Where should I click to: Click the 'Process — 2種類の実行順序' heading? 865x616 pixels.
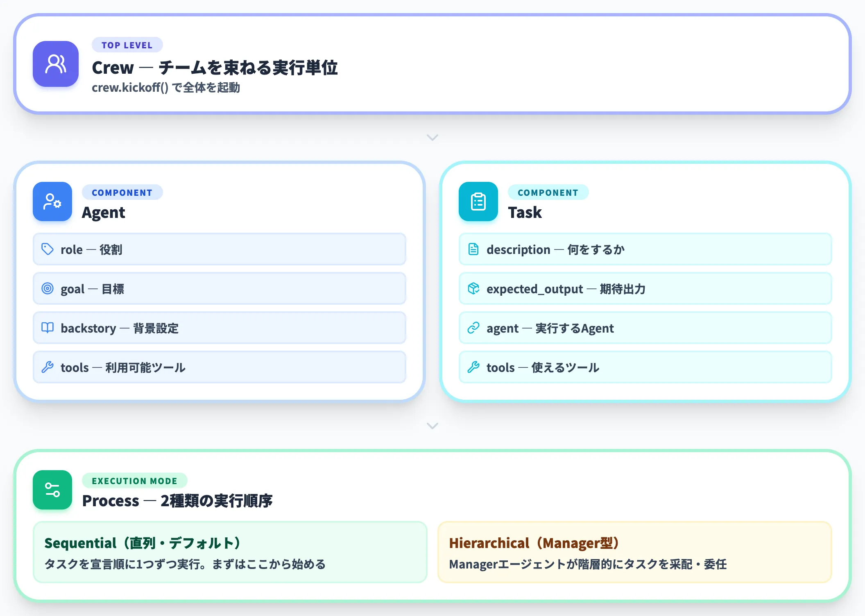(x=177, y=500)
